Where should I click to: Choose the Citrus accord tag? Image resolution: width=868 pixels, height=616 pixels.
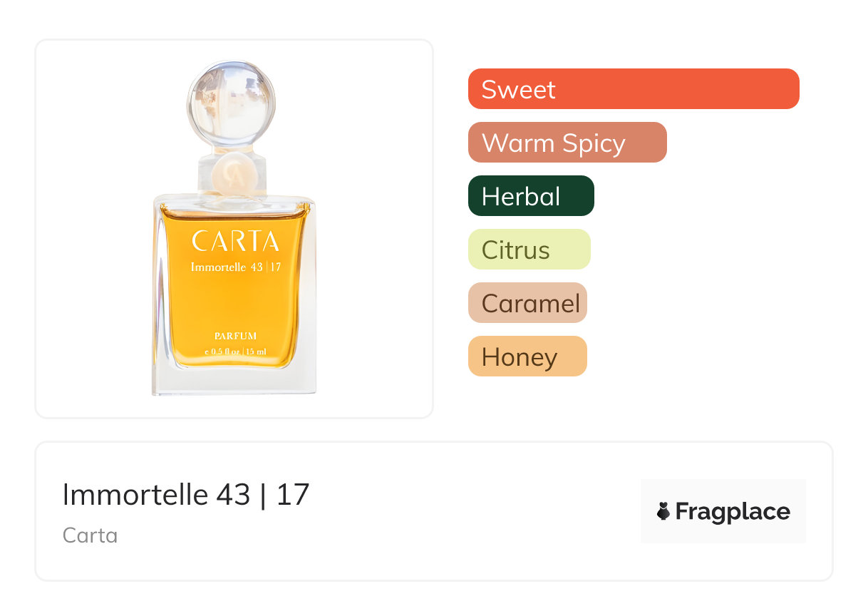coord(529,250)
